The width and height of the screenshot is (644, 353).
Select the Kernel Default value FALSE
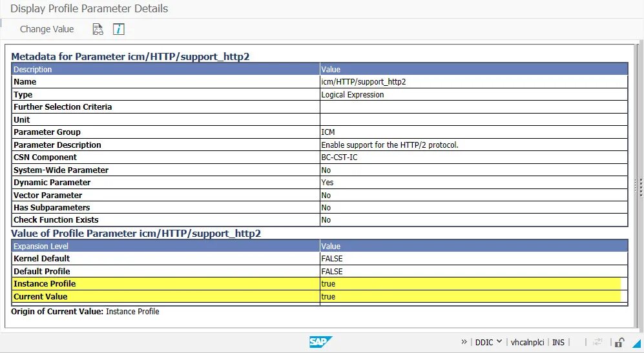pyautogui.click(x=332, y=259)
